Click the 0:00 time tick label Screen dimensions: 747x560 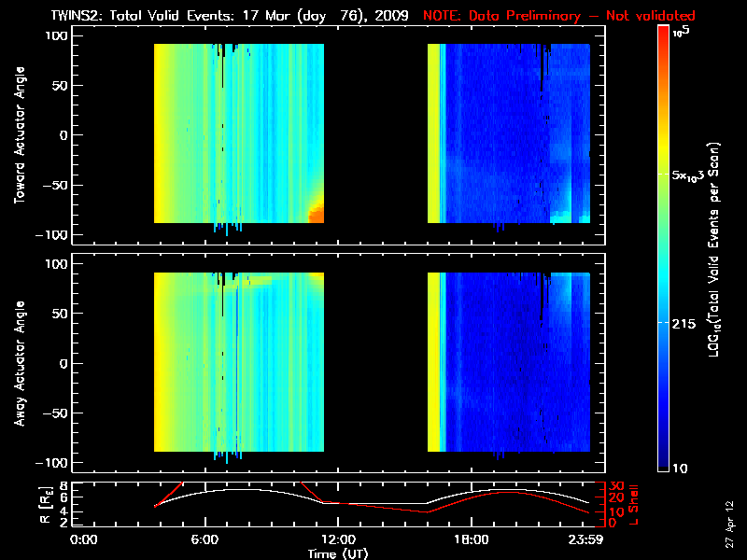[x=84, y=539]
